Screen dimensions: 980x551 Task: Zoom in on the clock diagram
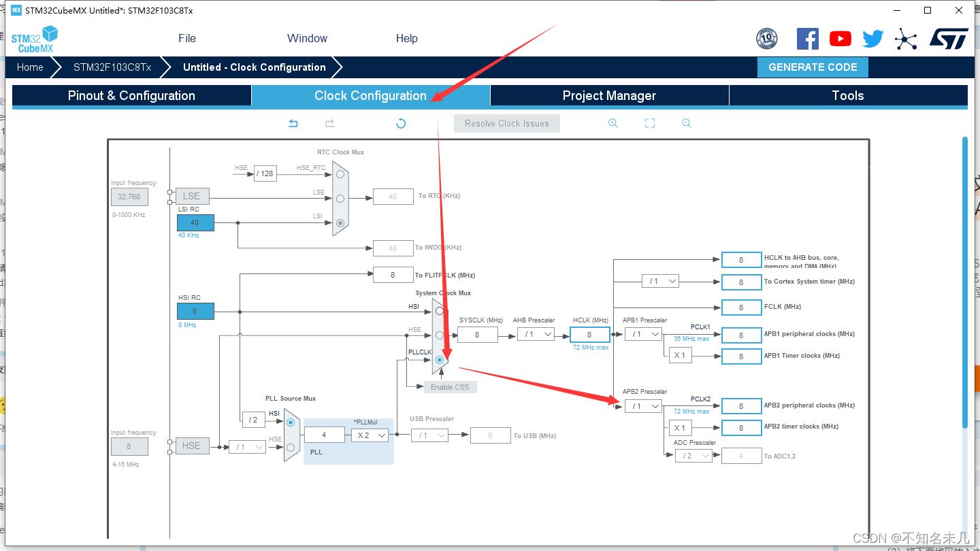click(x=612, y=123)
